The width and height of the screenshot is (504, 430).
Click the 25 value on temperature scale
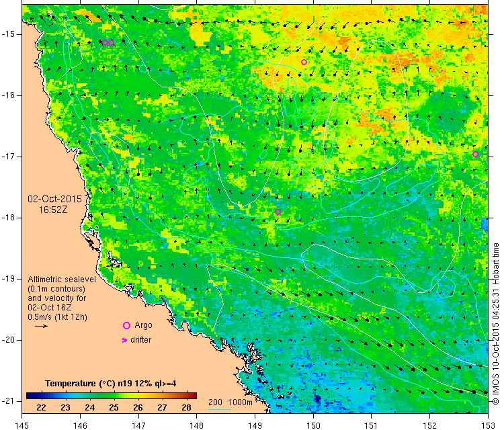coord(114,408)
